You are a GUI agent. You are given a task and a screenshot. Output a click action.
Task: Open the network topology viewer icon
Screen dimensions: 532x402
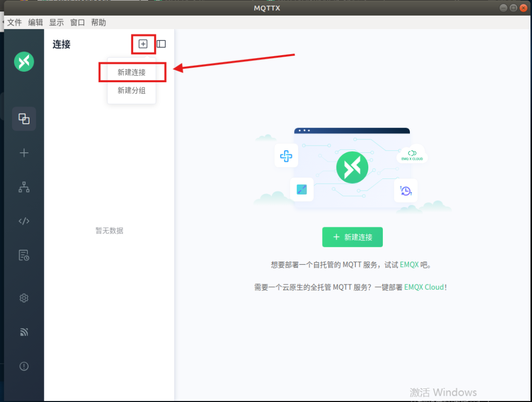(24, 188)
